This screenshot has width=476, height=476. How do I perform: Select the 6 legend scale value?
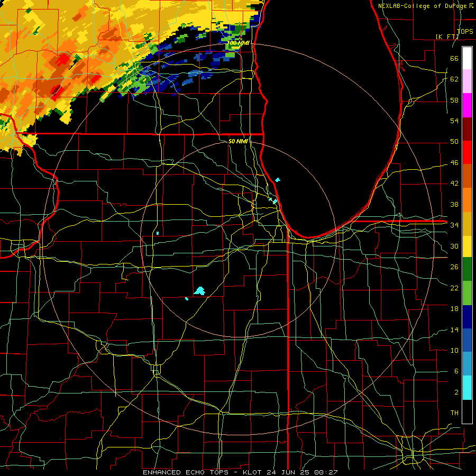coord(456,371)
